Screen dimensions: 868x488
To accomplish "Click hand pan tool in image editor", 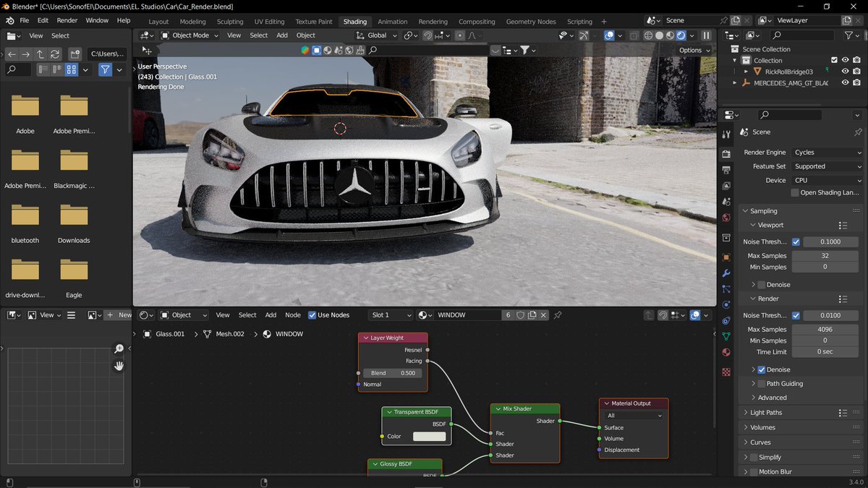I will click(119, 366).
